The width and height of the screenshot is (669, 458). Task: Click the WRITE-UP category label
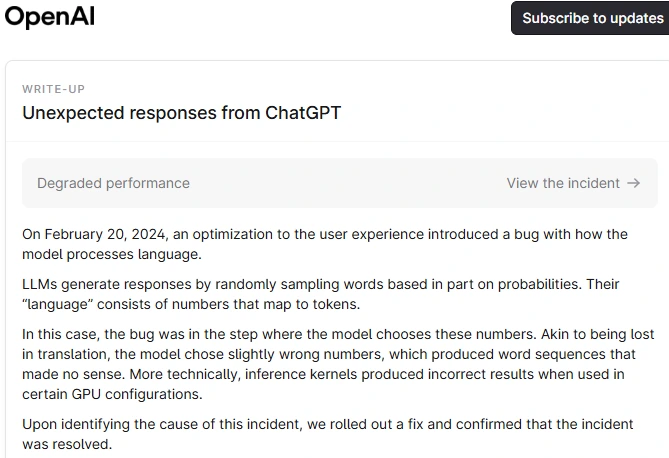54,89
